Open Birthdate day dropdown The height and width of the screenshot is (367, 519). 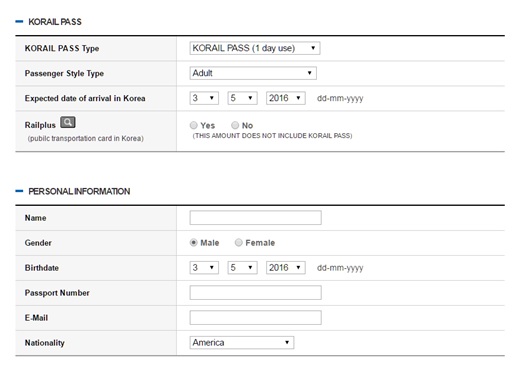pyautogui.click(x=204, y=268)
